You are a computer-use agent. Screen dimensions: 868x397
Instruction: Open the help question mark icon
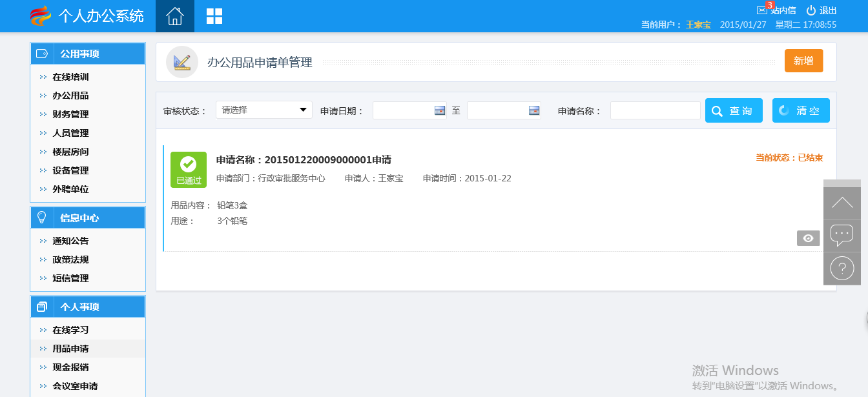coord(842,267)
